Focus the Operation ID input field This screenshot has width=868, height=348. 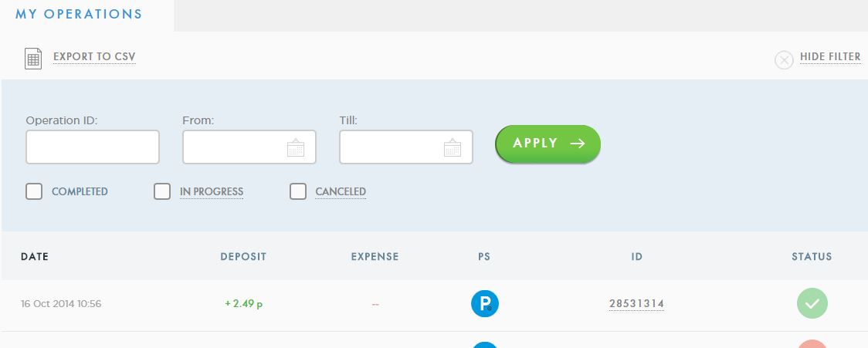click(93, 147)
